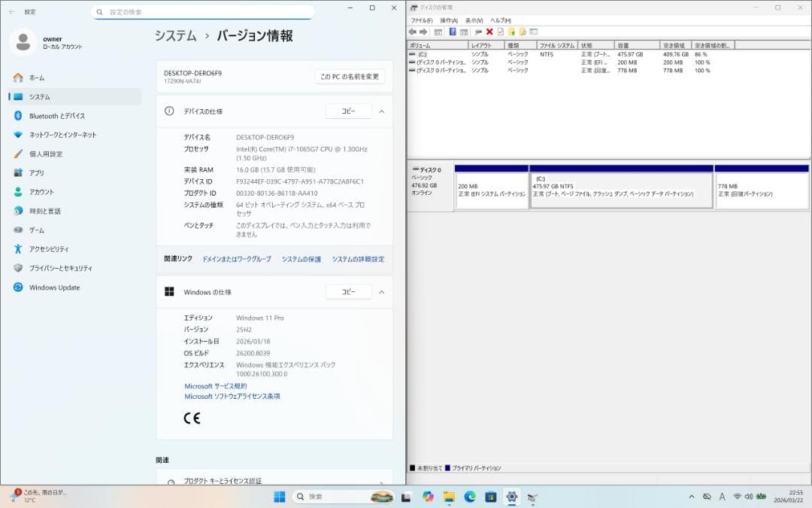Open アカウント settings page

pos(75,192)
